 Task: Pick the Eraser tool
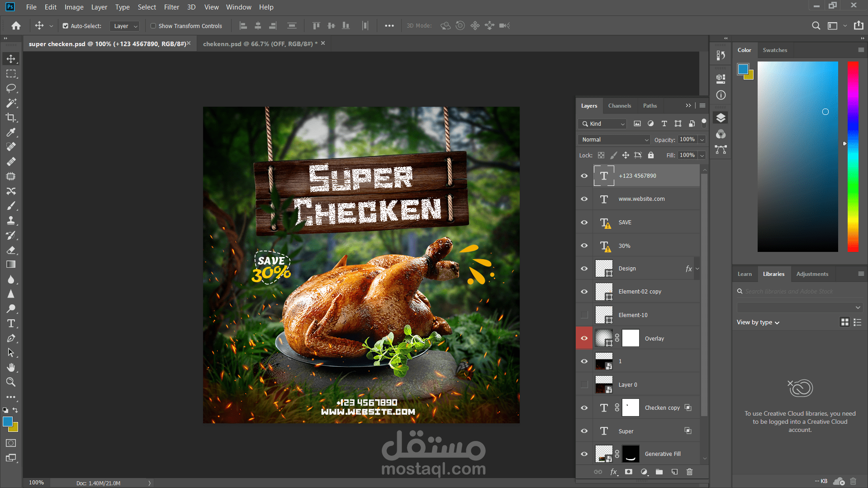tap(11, 250)
